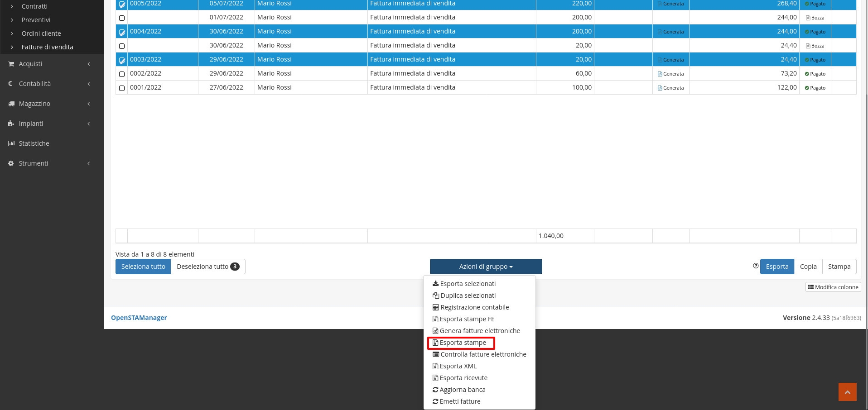The height and width of the screenshot is (410, 868).
Task: Click the Seleziona tutto button
Action: [x=143, y=267]
